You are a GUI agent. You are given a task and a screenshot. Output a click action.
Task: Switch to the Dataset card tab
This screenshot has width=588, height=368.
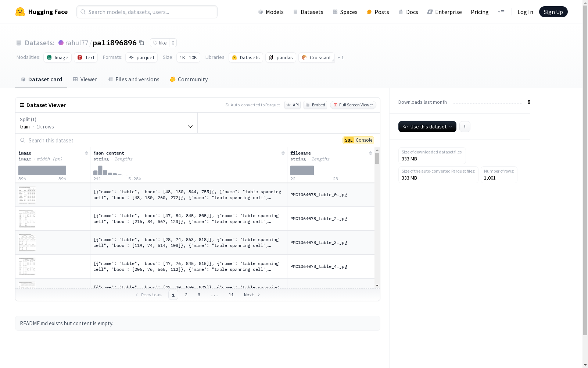coord(41,79)
